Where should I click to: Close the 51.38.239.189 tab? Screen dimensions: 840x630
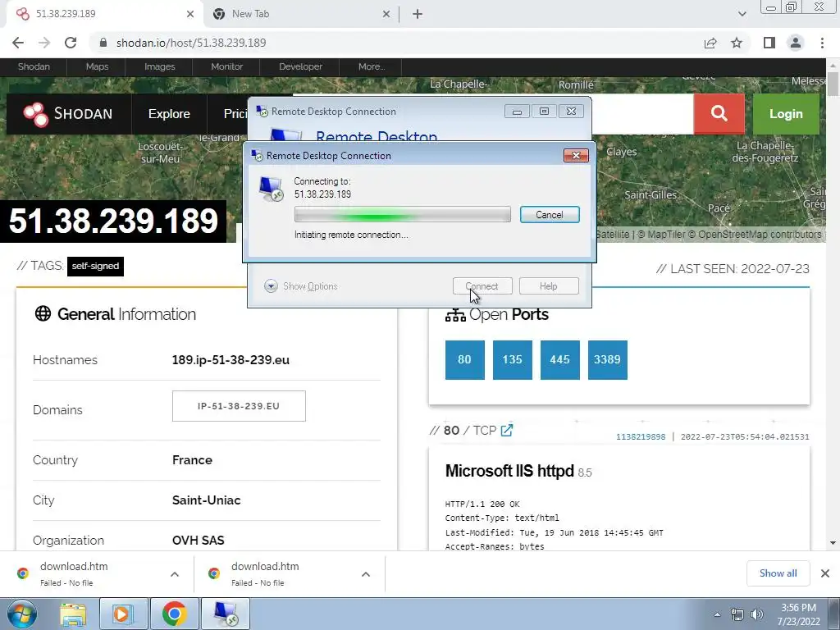[x=190, y=14]
